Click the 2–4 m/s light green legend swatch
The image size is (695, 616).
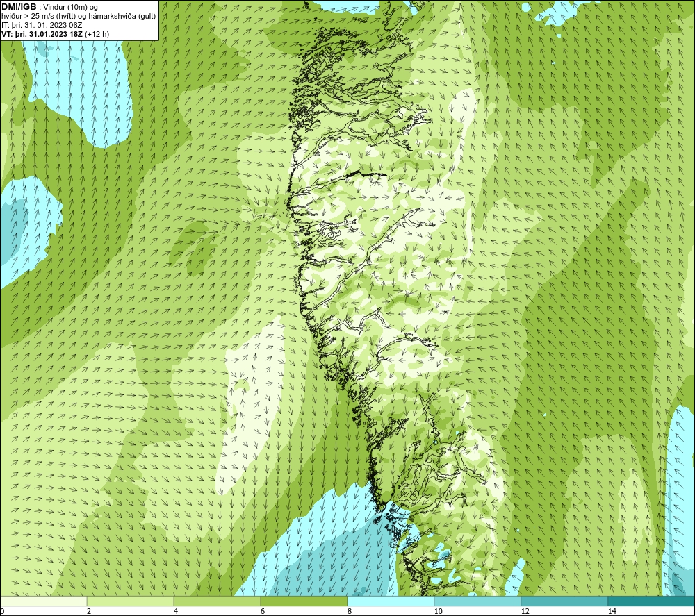pos(131,601)
